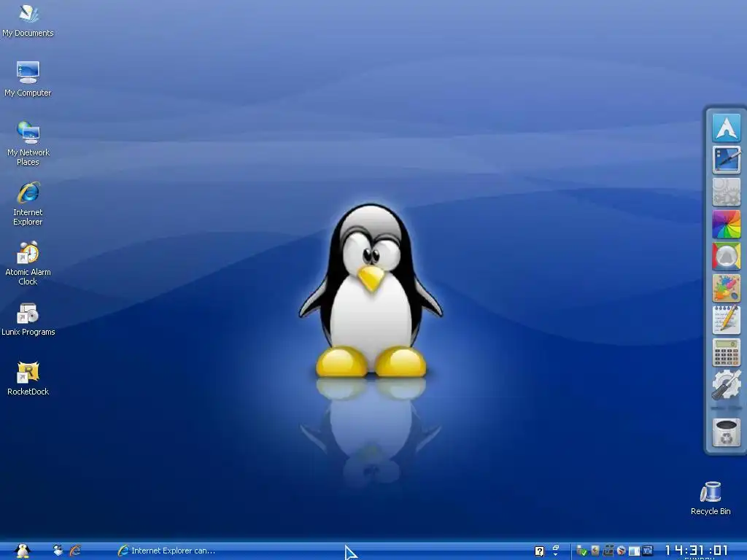This screenshot has width=747, height=560.
Task: Open the My Documents desktop icon
Action: (x=28, y=21)
